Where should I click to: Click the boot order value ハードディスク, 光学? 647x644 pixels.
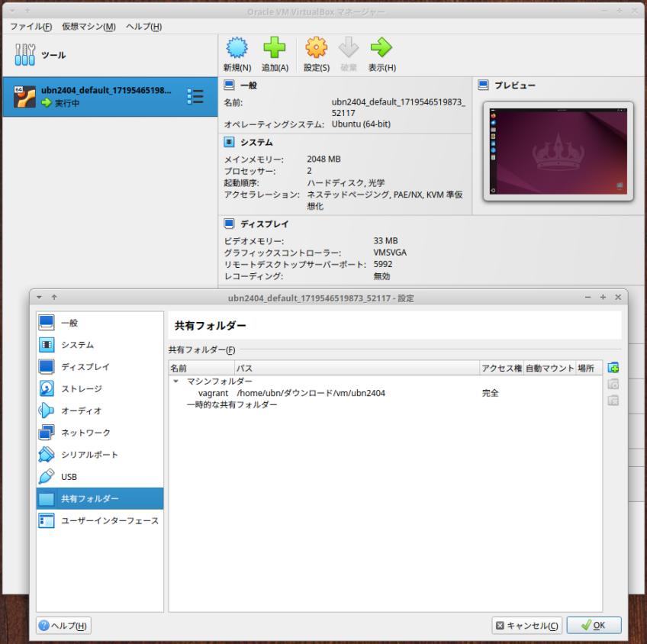coord(346,183)
